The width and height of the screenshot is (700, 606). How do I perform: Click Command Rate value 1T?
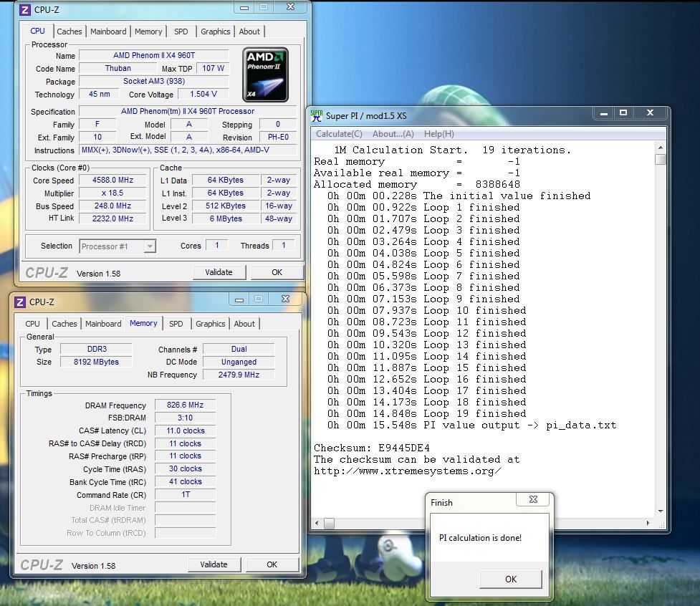186,495
